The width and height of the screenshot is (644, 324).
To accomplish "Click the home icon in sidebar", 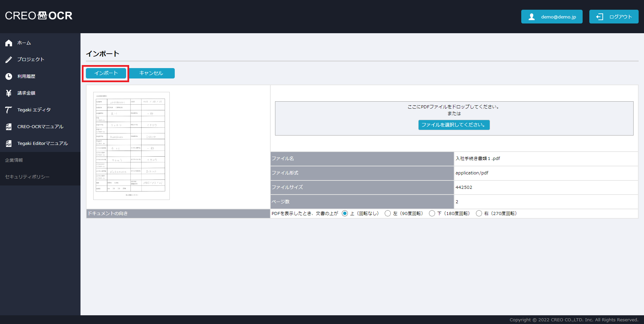I will coord(9,43).
